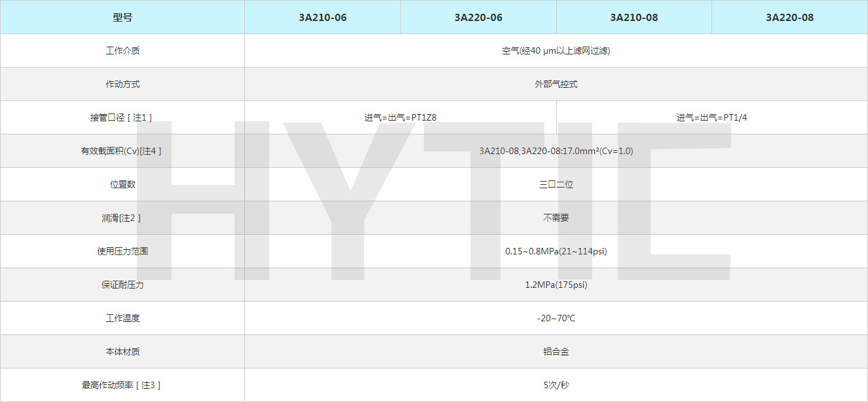Click the 工作温度 row label
This screenshot has width=868, height=402.
(123, 318)
